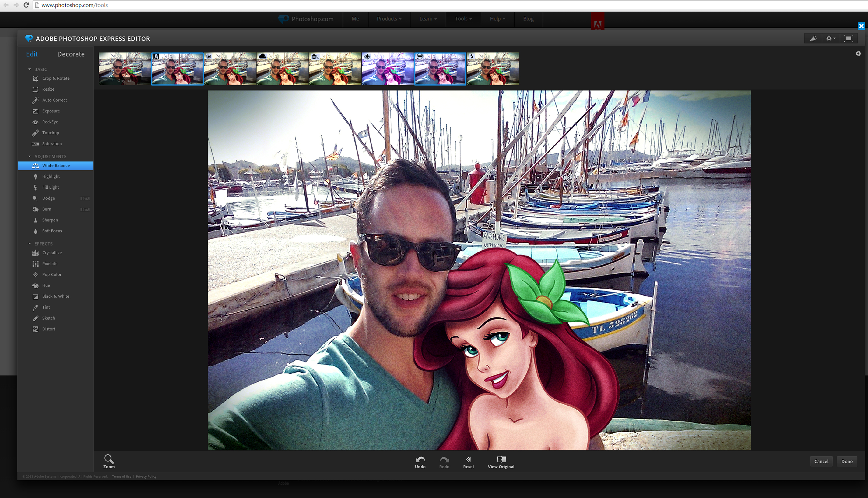Reset all edits to the photo
The height and width of the screenshot is (498, 868).
[468, 462]
